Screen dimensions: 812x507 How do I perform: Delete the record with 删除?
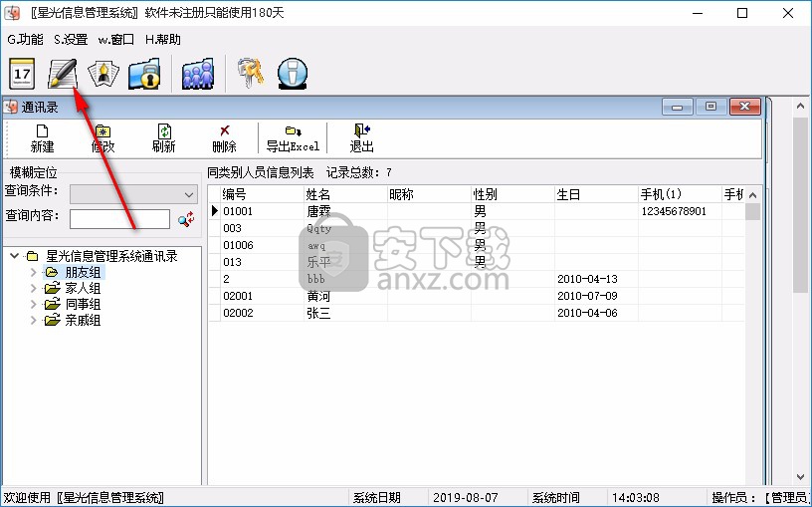coord(224,138)
